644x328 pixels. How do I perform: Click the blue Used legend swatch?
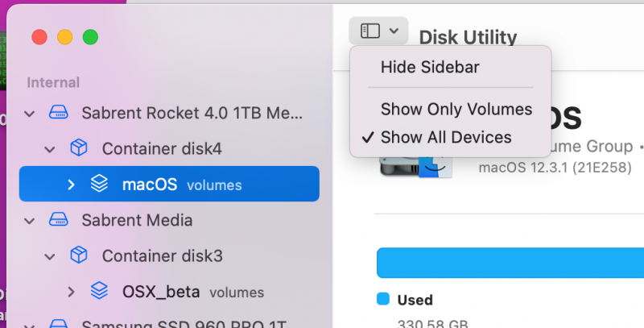click(x=383, y=300)
